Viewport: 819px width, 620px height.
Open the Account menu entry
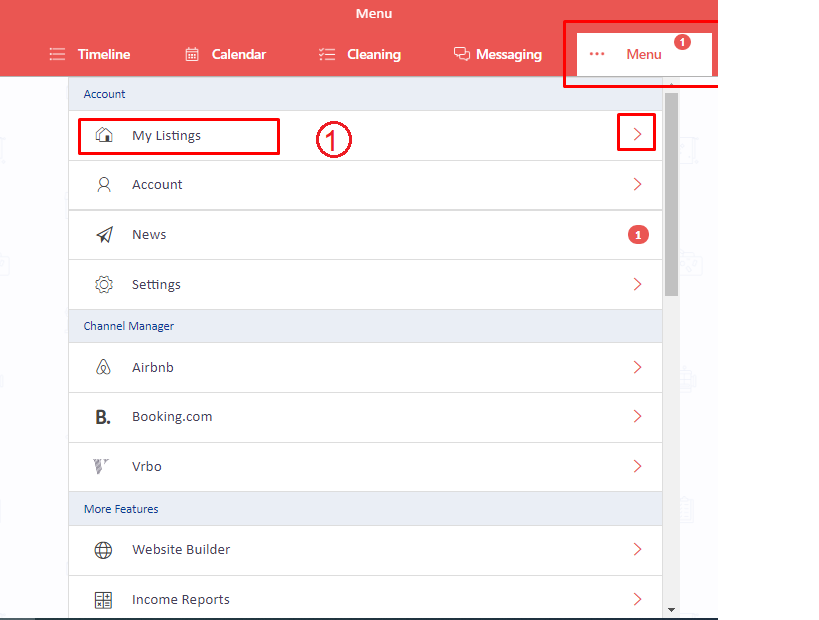click(365, 185)
